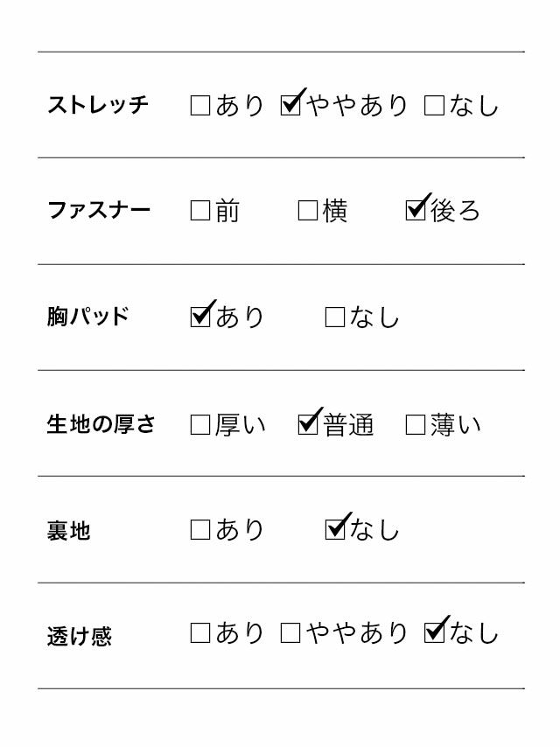This screenshot has height=747, width=560.
Task: Click the 透け感 row label
Action: coord(80,636)
